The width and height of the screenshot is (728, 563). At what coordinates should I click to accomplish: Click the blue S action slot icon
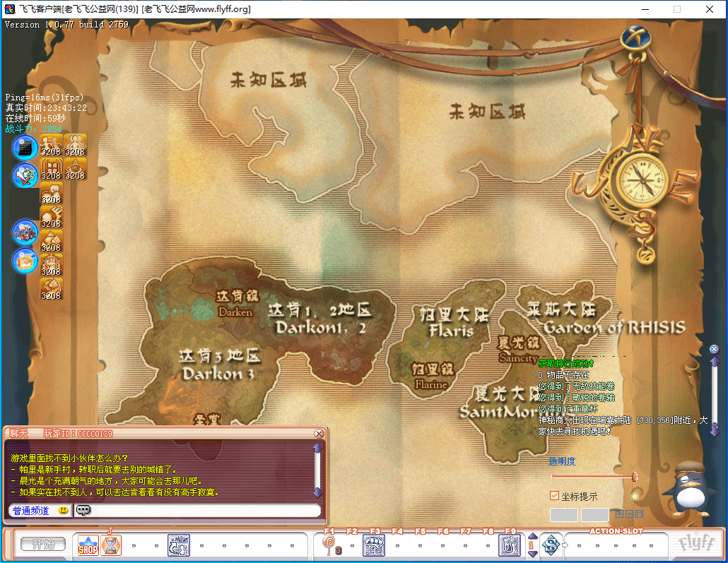(x=551, y=545)
